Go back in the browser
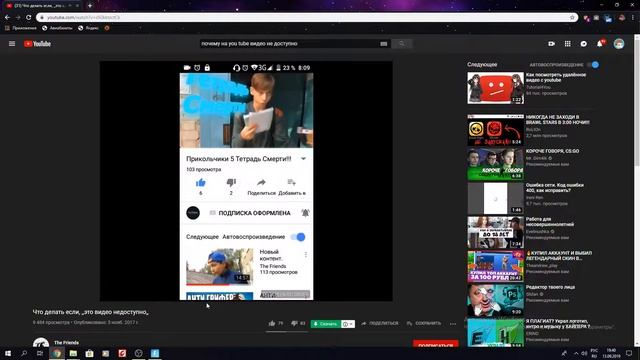The image size is (640, 360). 7,18
